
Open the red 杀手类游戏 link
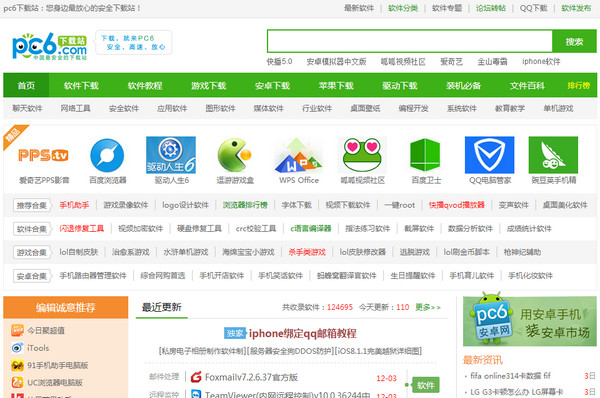tap(307, 252)
